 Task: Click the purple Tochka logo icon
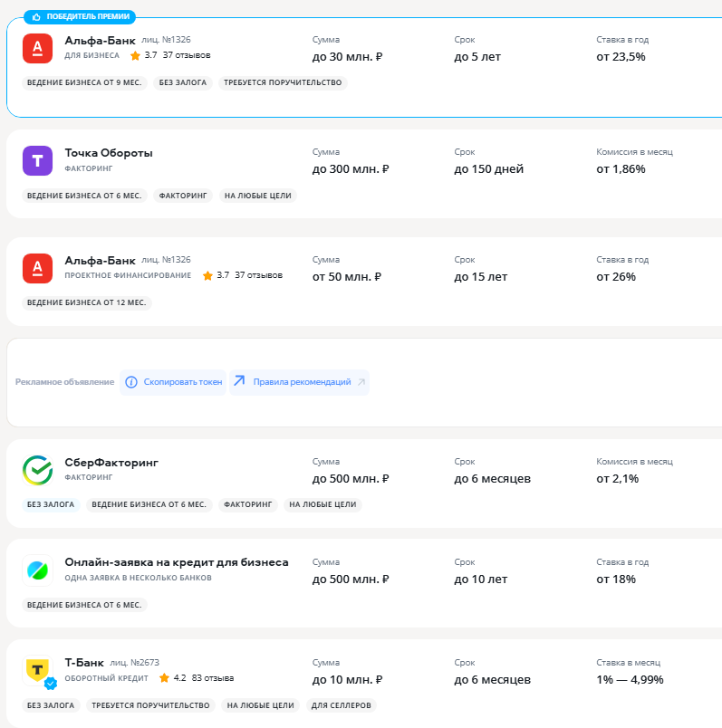[37, 160]
